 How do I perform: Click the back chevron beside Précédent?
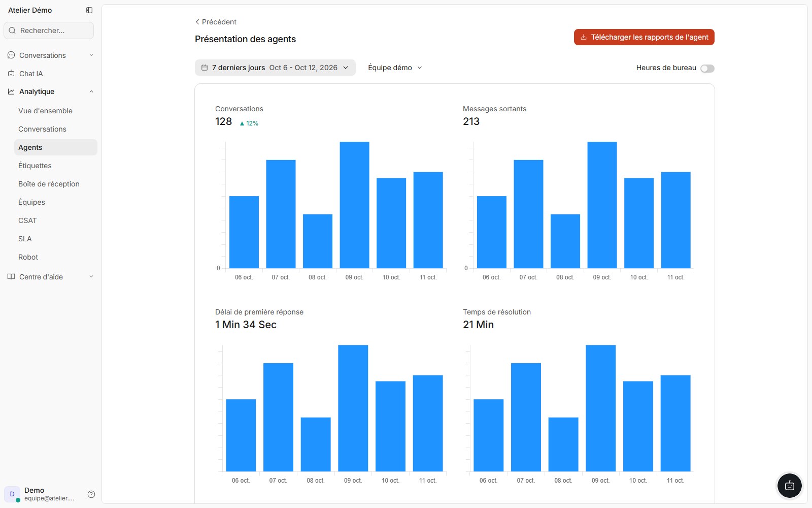[197, 22]
